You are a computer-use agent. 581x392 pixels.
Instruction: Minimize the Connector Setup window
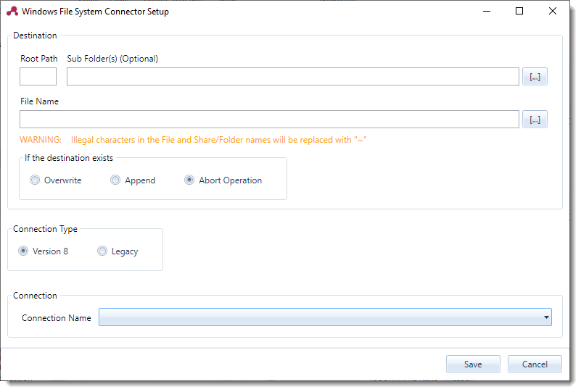pos(486,12)
